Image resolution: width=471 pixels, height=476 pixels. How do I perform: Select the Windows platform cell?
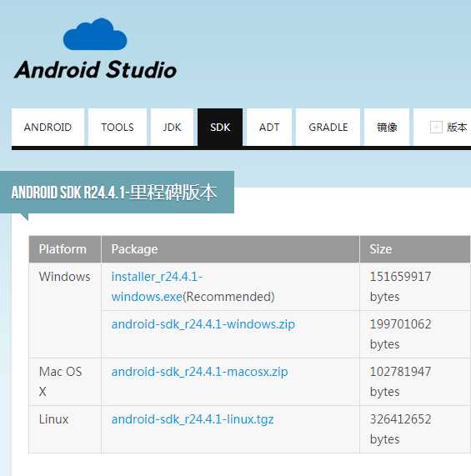click(x=65, y=311)
